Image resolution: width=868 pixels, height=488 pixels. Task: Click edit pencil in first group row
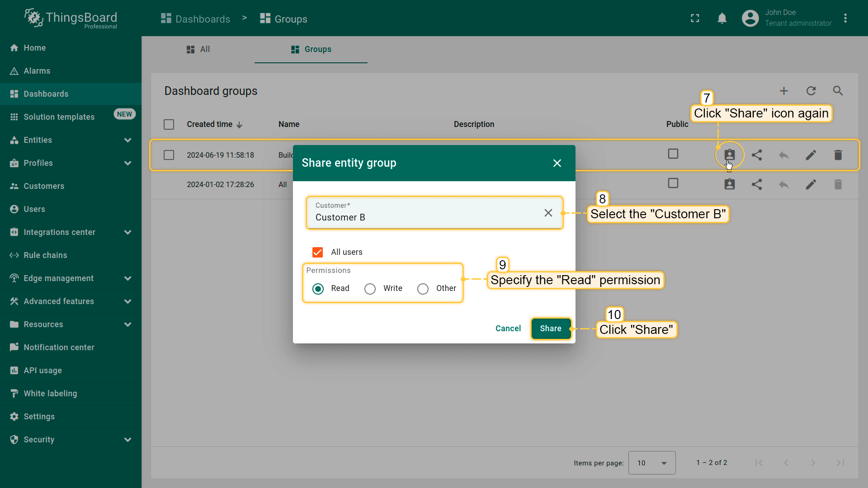[811, 155]
